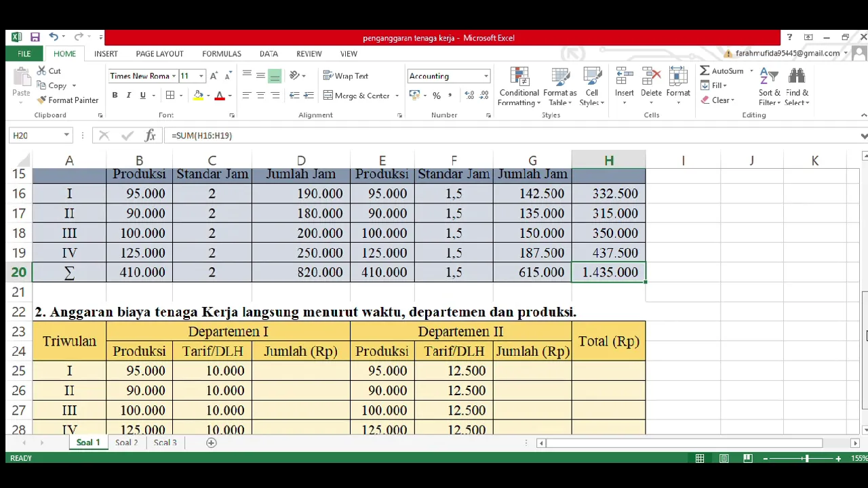Switch to the DATA ribbon tab

(269, 54)
